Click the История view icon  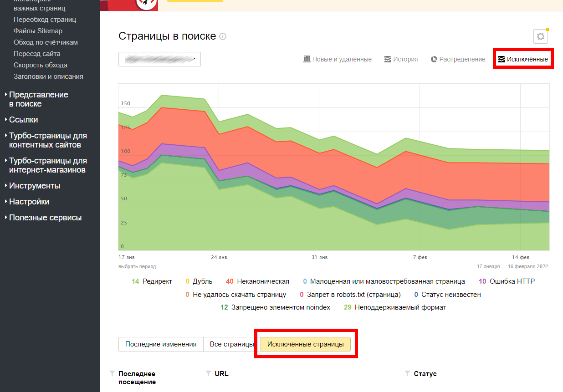point(388,59)
